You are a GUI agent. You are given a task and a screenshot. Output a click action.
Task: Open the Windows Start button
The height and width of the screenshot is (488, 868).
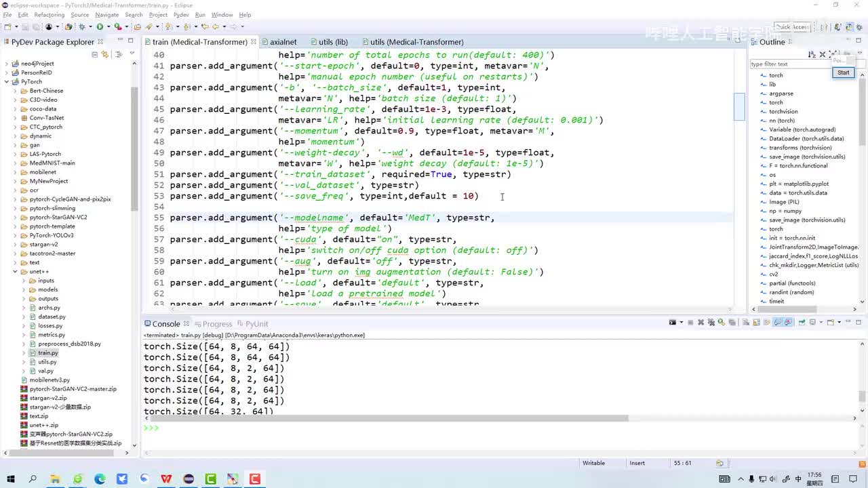11,479
